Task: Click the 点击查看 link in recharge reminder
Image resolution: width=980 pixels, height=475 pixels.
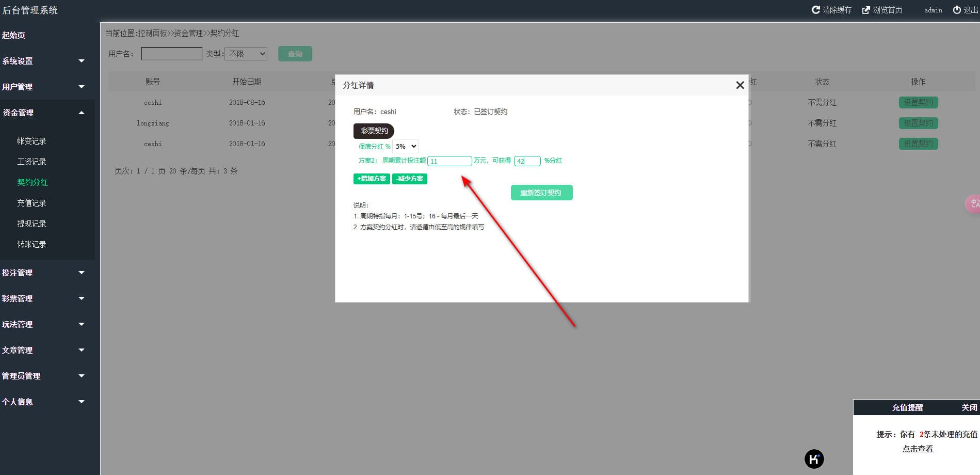Action: [x=918, y=449]
